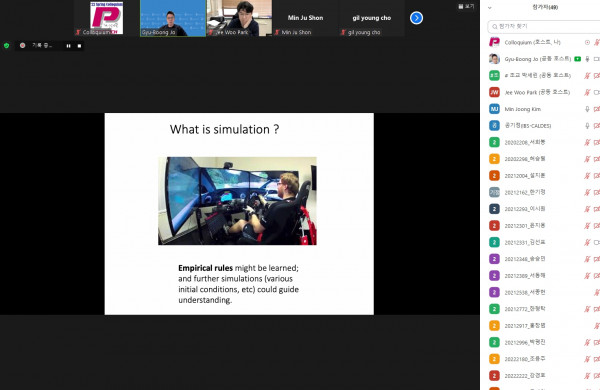This screenshot has width=600, height=390.
Task: Click the participant search field
Action: coord(543,26)
